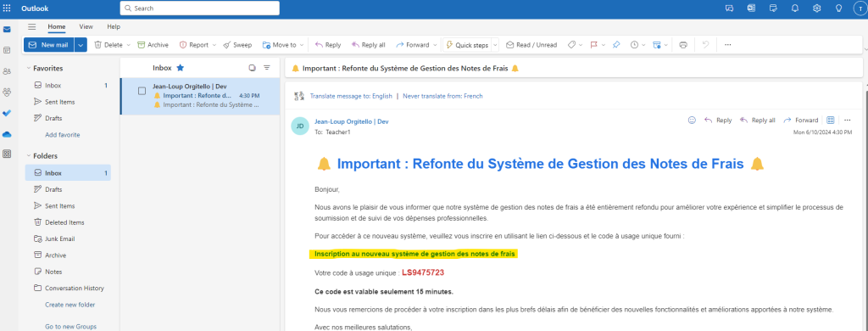This screenshot has width=868, height=331.
Task: Open the app launcher grid icon
Action: point(7,8)
